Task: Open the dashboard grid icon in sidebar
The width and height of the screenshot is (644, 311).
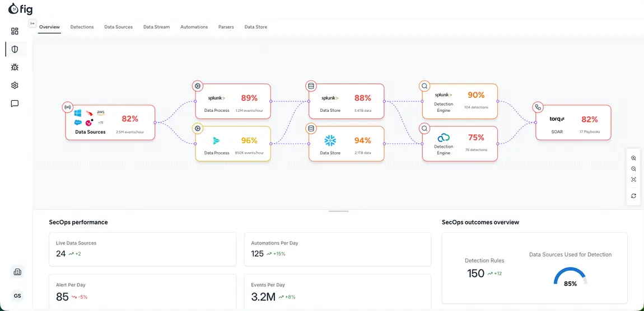Action: coord(15,31)
